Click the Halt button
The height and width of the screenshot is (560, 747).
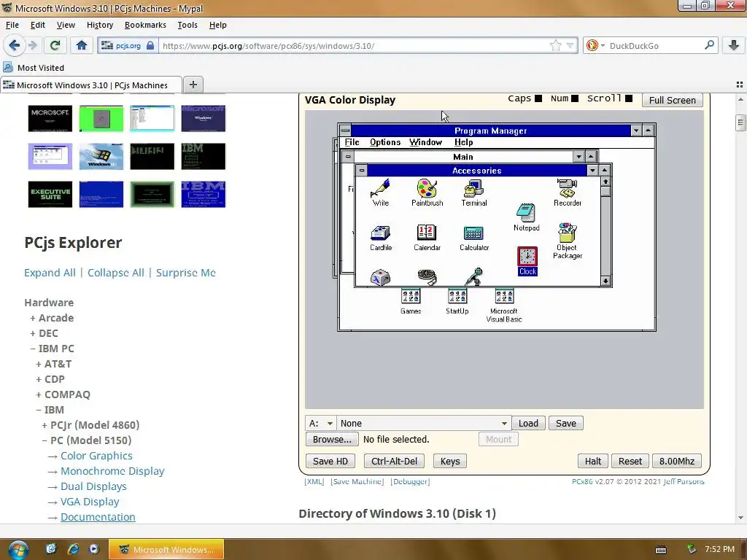click(592, 461)
